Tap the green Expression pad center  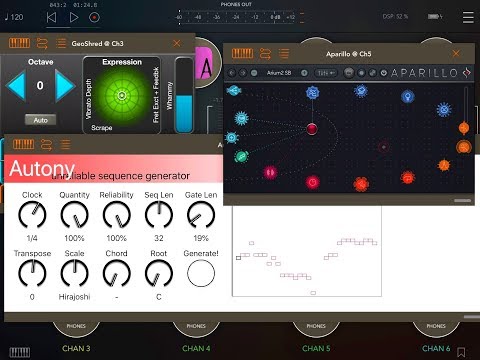122,96
